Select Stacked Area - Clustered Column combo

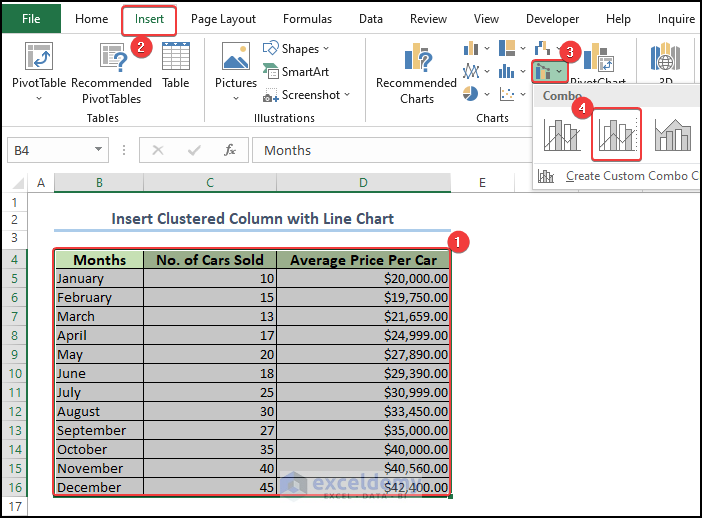[672, 134]
